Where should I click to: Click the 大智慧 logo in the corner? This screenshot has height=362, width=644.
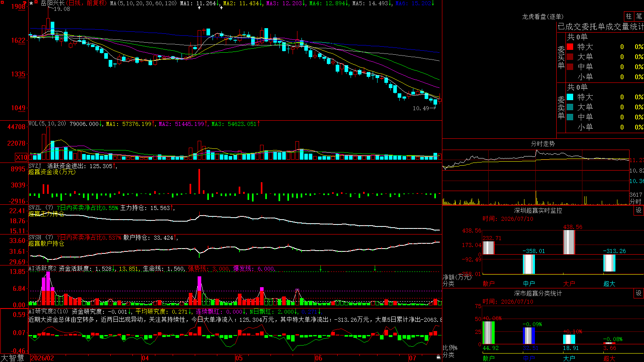click(12, 358)
